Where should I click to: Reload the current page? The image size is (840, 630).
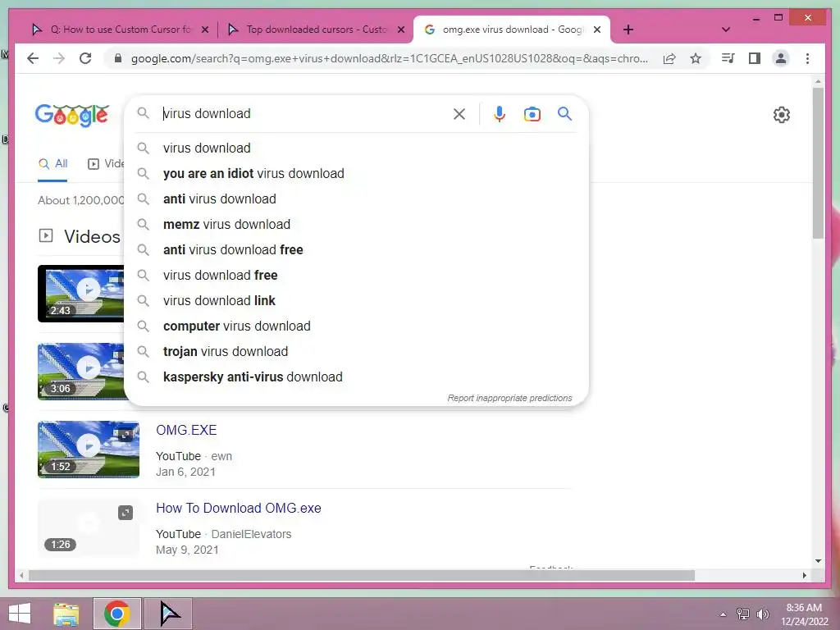coord(85,58)
